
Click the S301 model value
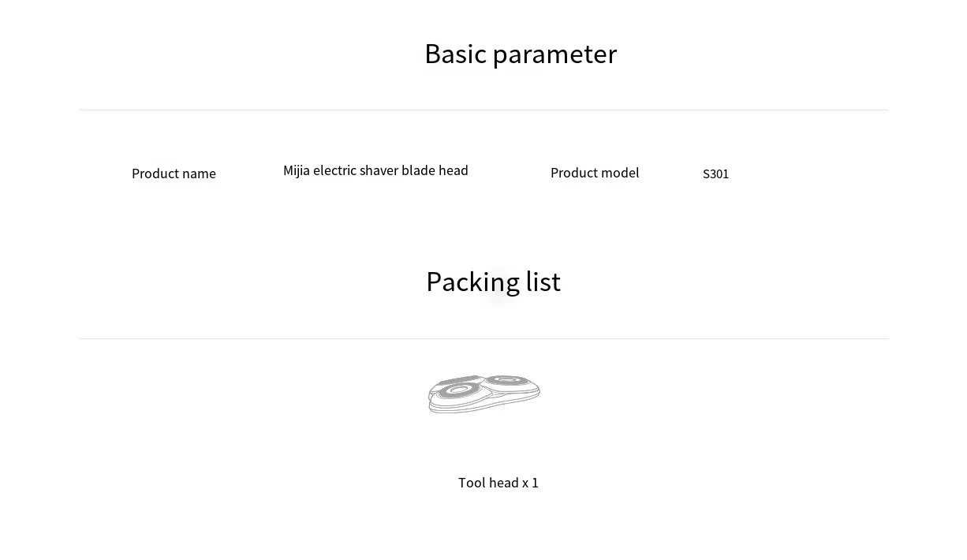[715, 174]
